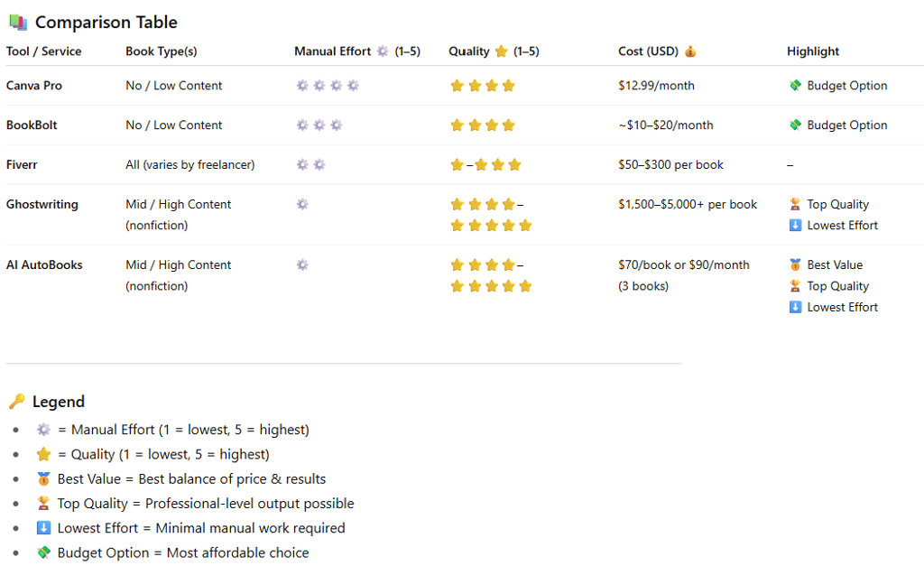Viewport: 924px width, 575px height.
Task: Click the Top Quality trophy in Ghostwriting row
Action: (795, 205)
